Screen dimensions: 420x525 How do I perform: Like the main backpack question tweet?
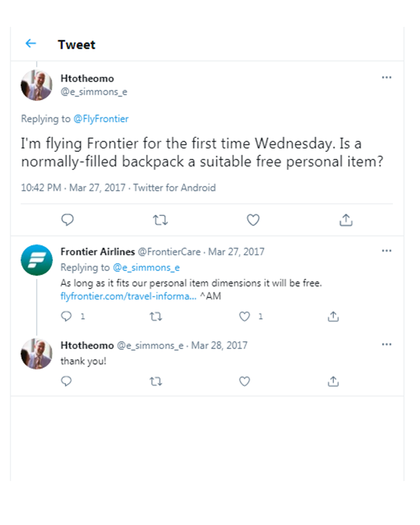point(253,220)
